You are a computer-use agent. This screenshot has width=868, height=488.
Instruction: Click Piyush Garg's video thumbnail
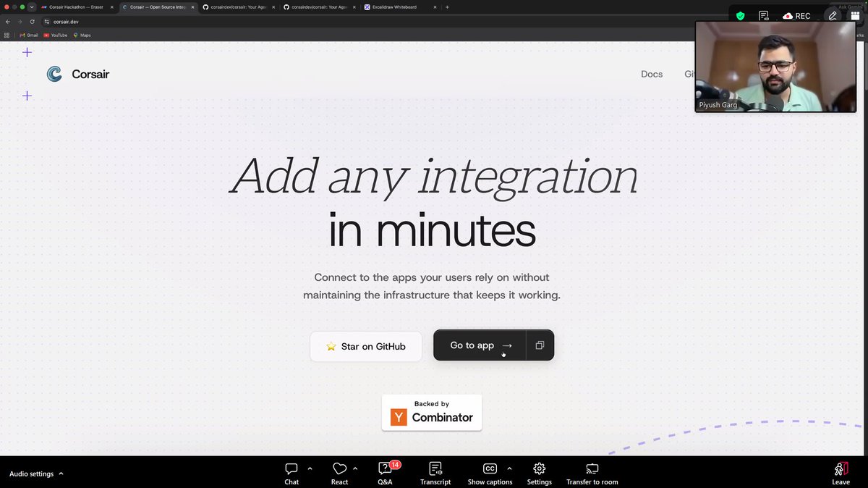pos(775,67)
